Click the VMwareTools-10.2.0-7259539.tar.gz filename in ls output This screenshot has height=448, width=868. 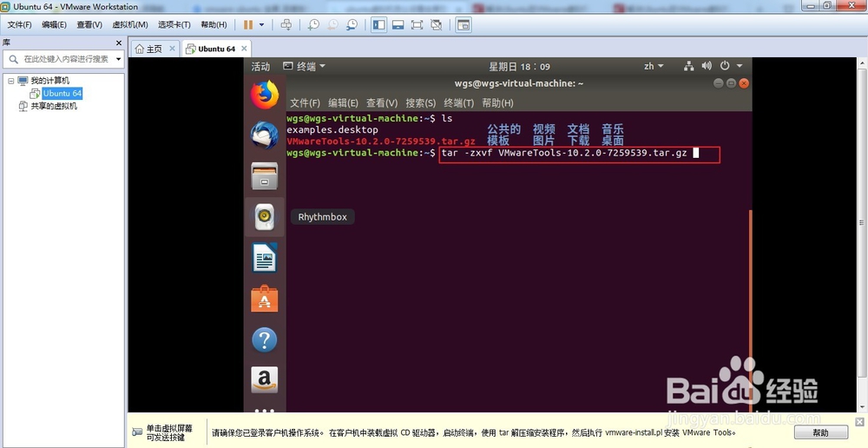381,142
